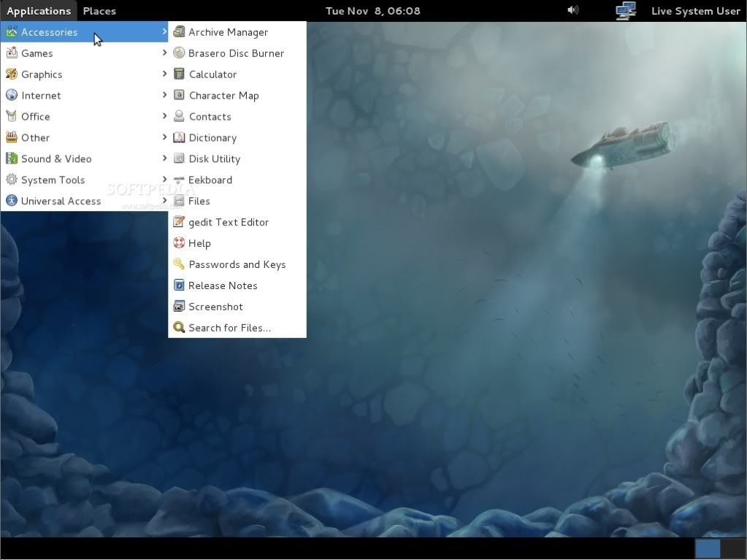Click the Brasero Disc Burner icon
This screenshot has height=560, width=747.
coord(179,53)
